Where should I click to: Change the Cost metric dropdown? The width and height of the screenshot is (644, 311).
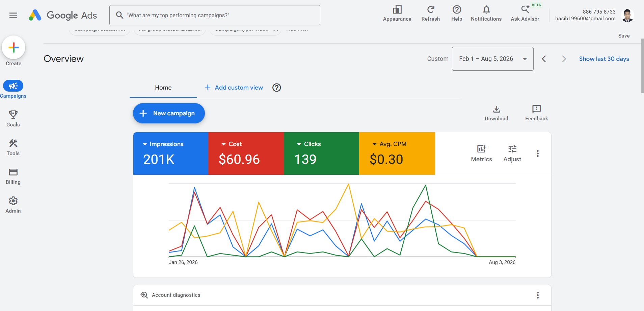click(232, 144)
